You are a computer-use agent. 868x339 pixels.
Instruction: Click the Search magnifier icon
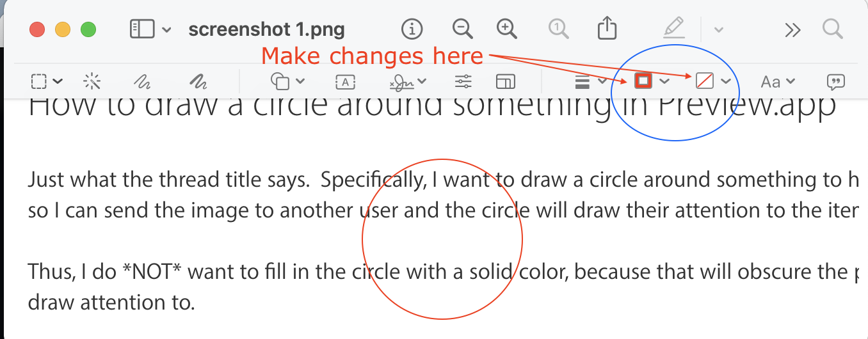tap(832, 29)
